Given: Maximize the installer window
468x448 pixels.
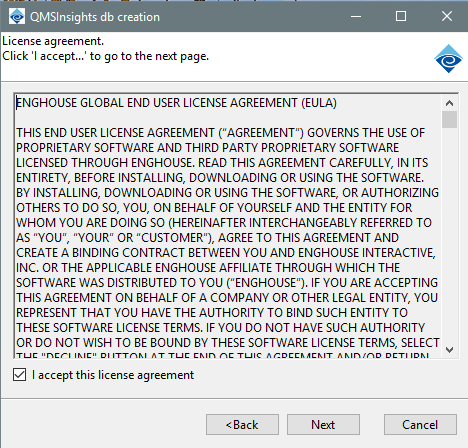Looking at the screenshot, I should pos(401,16).
